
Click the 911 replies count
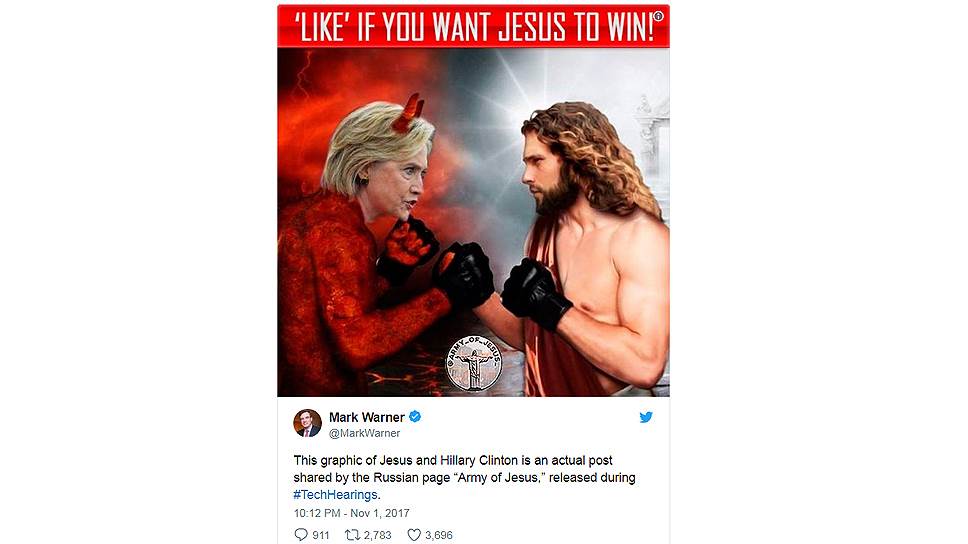pyautogui.click(x=320, y=535)
